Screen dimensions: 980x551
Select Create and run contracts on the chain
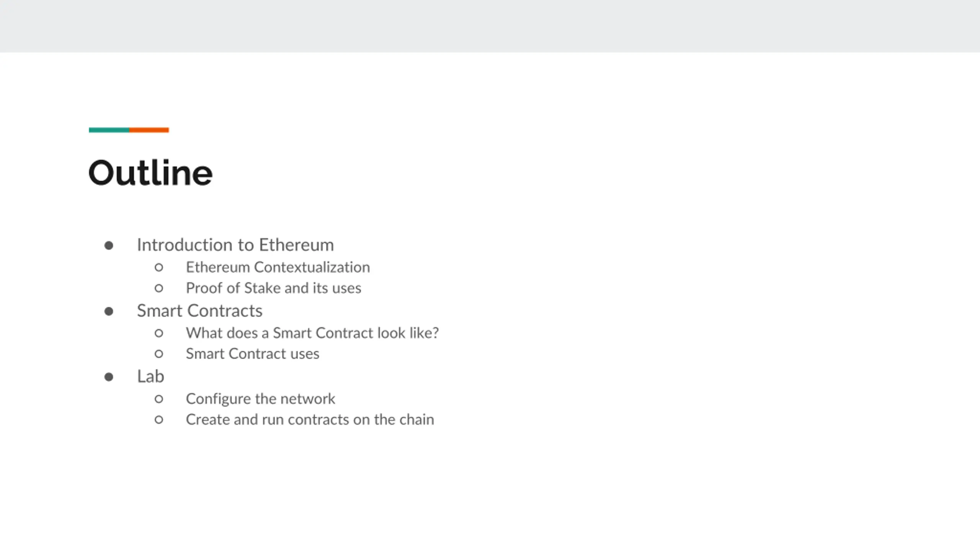tap(310, 419)
